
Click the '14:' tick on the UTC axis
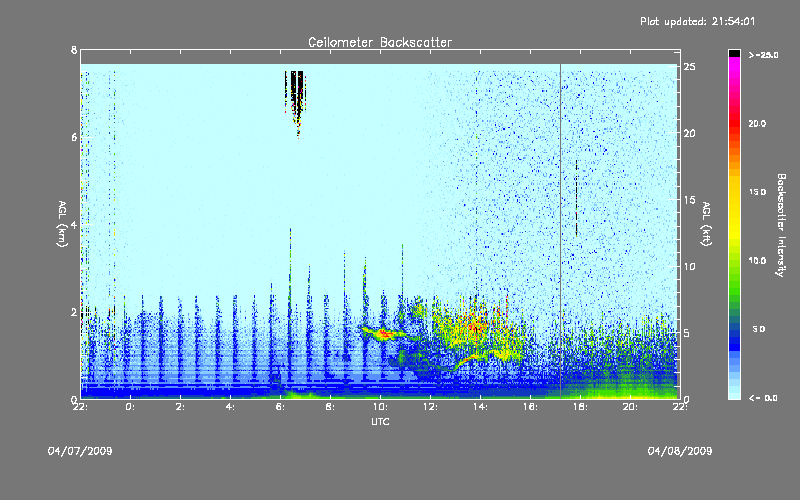click(x=480, y=407)
